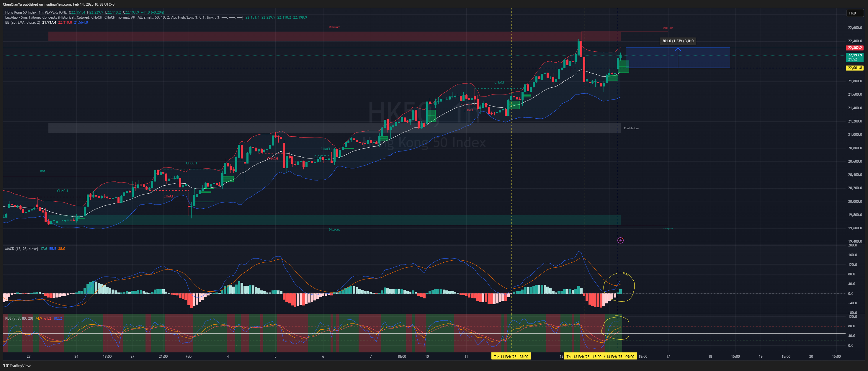Click KDJ value 61.2 in legend
Image resolution: width=868 pixels, height=371 pixels.
click(x=48, y=318)
